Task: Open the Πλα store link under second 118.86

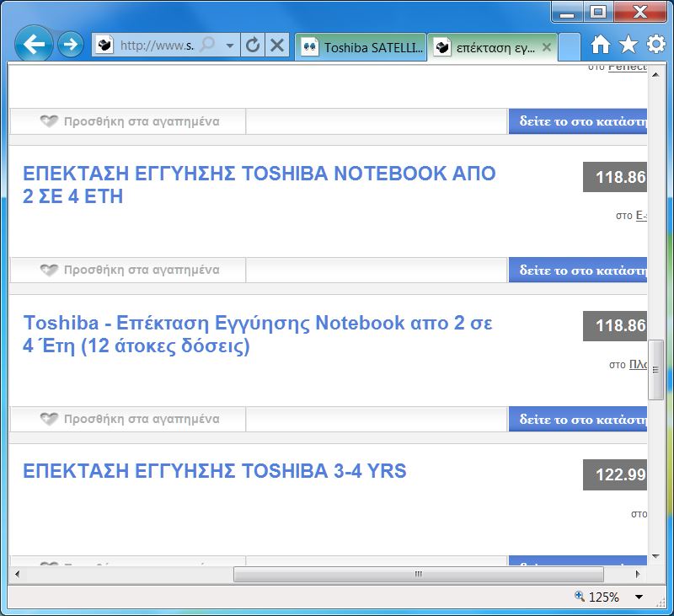Action: pos(638,365)
